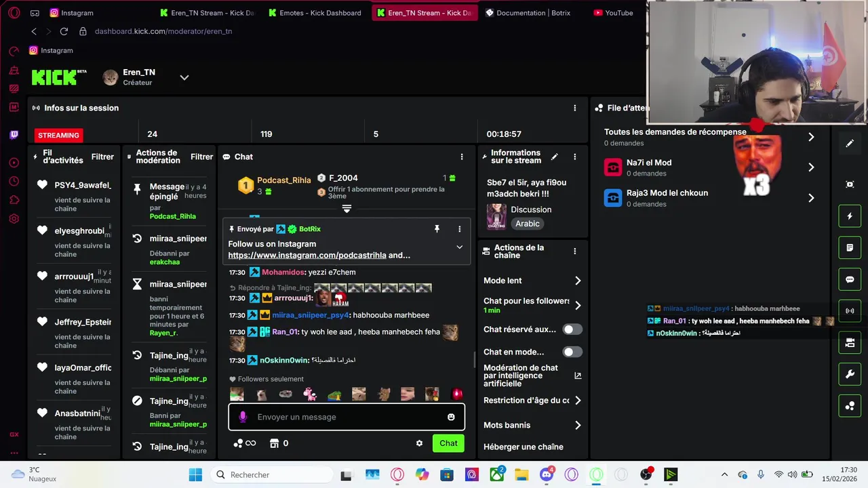
Task: Expand Chat pour les followers options
Action: (578, 306)
